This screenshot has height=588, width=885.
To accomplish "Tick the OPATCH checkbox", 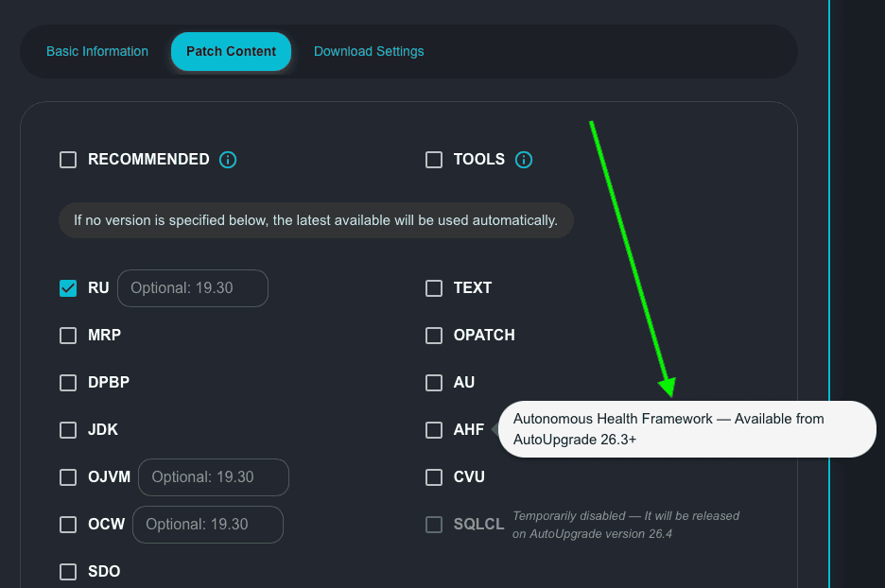I will coord(434,336).
